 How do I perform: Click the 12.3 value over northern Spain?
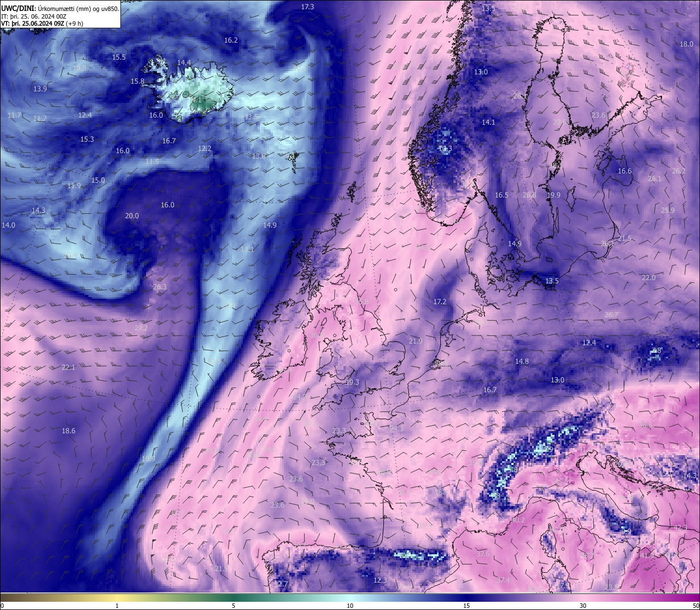click(x=380, y=580)
